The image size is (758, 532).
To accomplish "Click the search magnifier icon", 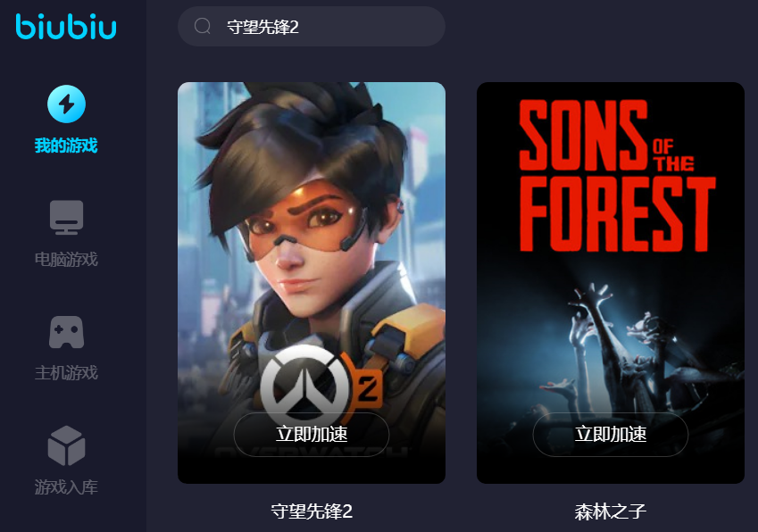I will click(x=203, y=26).
